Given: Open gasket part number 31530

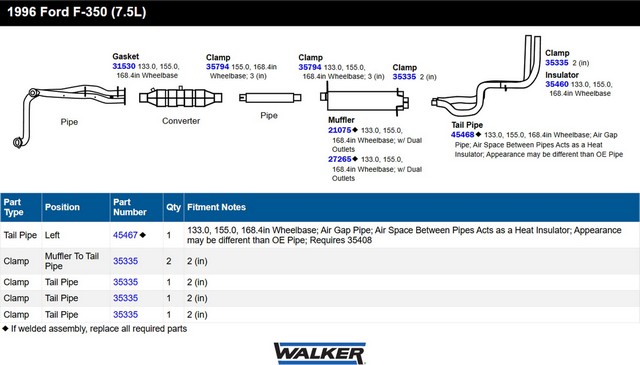Looking at the screenshot, I should [x=124, y=66].
